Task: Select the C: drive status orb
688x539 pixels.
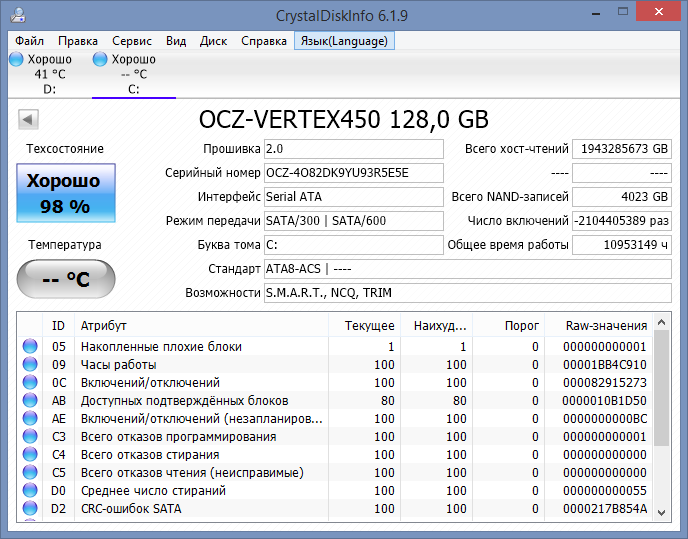Action: tap(101, 60)
